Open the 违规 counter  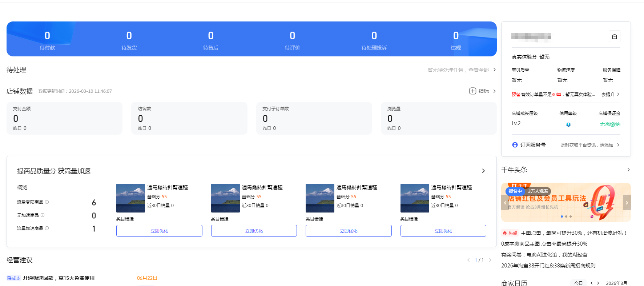point(456,40)
